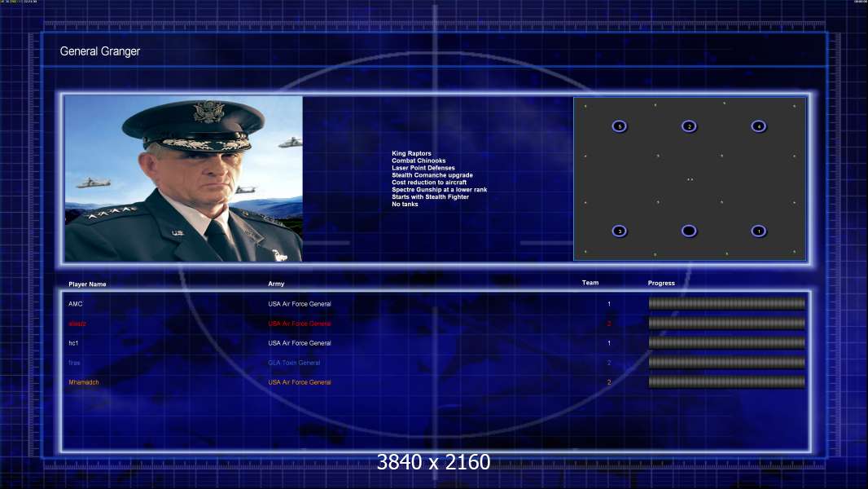
Task: Click "Combat Chinooks" ability text
Action: 419,161
